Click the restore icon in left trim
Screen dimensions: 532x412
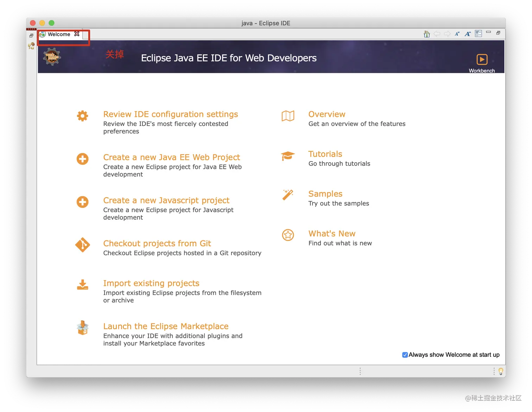pyautogui.click(x=31, y=36)
